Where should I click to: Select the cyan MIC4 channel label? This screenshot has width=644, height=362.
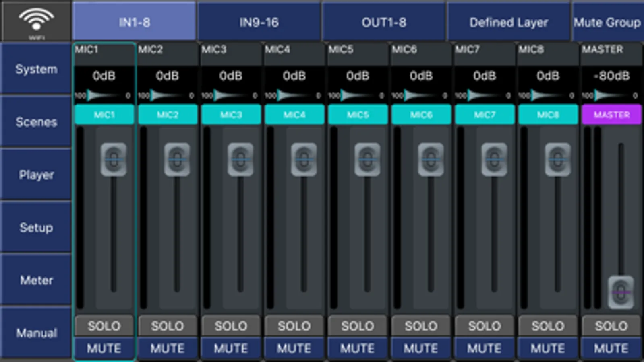294,115
